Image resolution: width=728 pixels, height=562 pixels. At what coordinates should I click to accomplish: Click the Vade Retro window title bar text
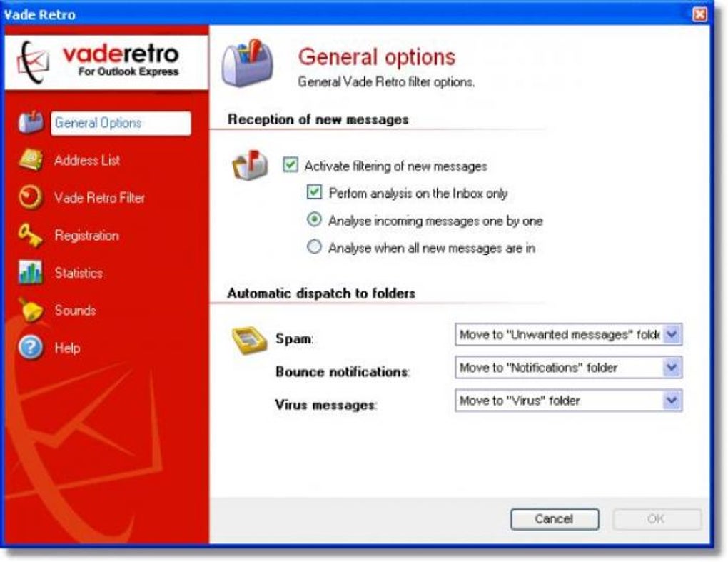[39, 15]
